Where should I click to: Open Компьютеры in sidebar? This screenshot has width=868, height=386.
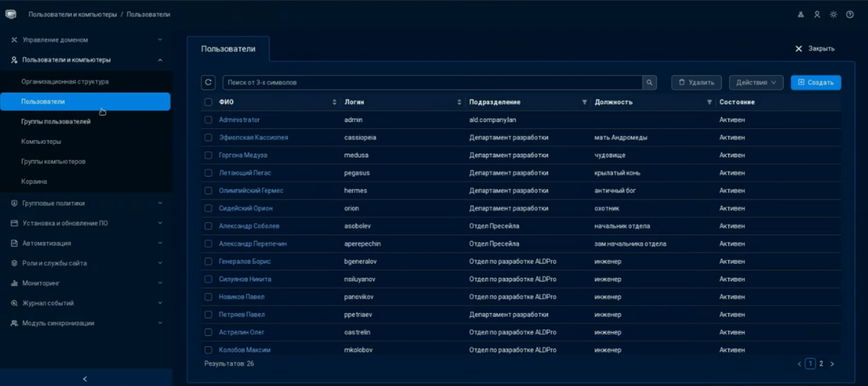pyautogui.click(x=41, y=141)
